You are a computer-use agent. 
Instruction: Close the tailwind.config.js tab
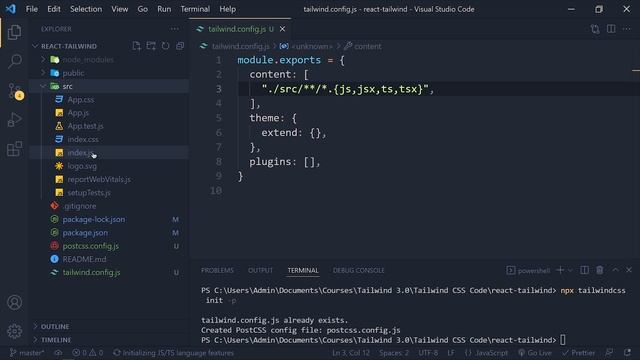[282, 29]
